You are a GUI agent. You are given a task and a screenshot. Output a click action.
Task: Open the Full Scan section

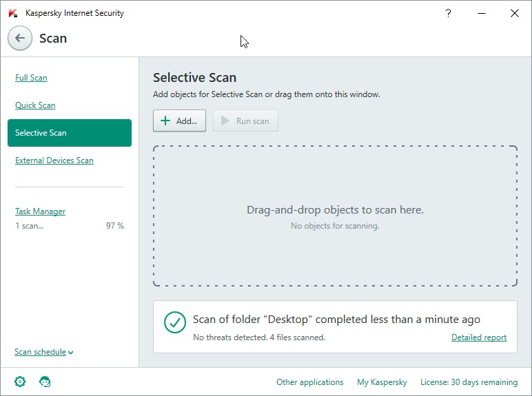(31, 78)
